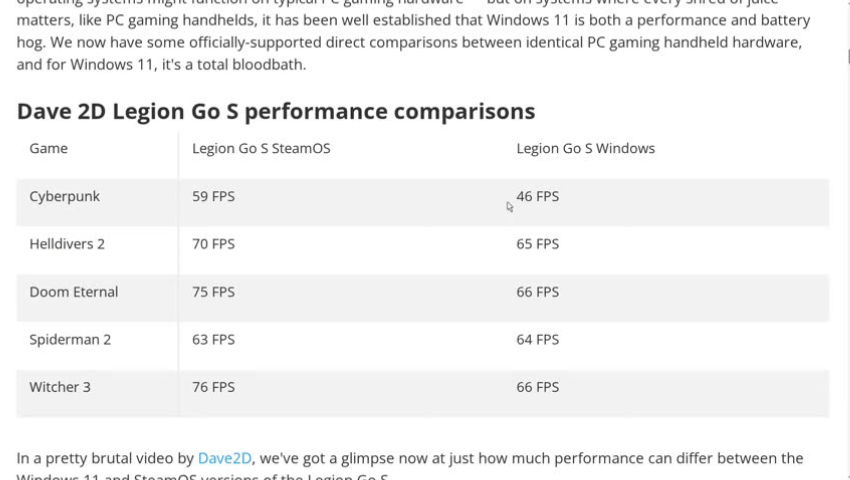Click the "Legion Go S Windows" column header

click(x=585, y=149)
